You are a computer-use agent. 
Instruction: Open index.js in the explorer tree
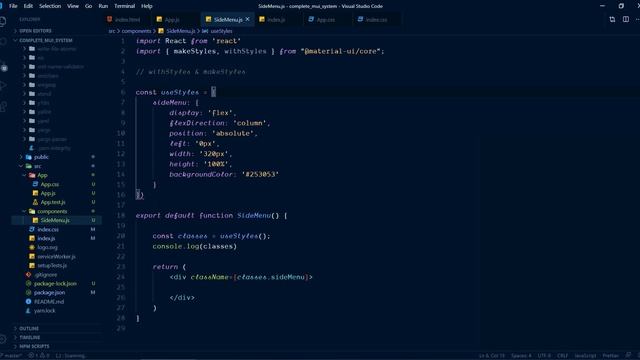point(46,238)
